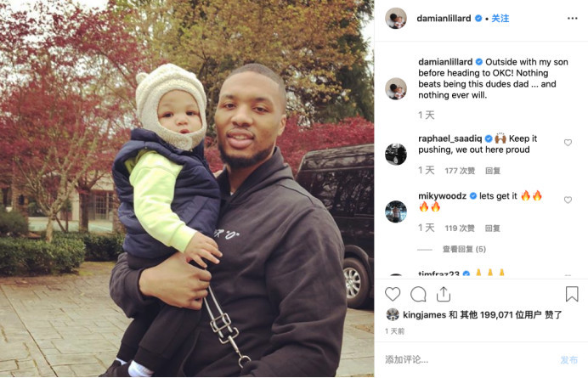This screenshot has width=588, height=378.
Task: Open raphael_saadiq's avatar
Action: click(x=396, y=154)
